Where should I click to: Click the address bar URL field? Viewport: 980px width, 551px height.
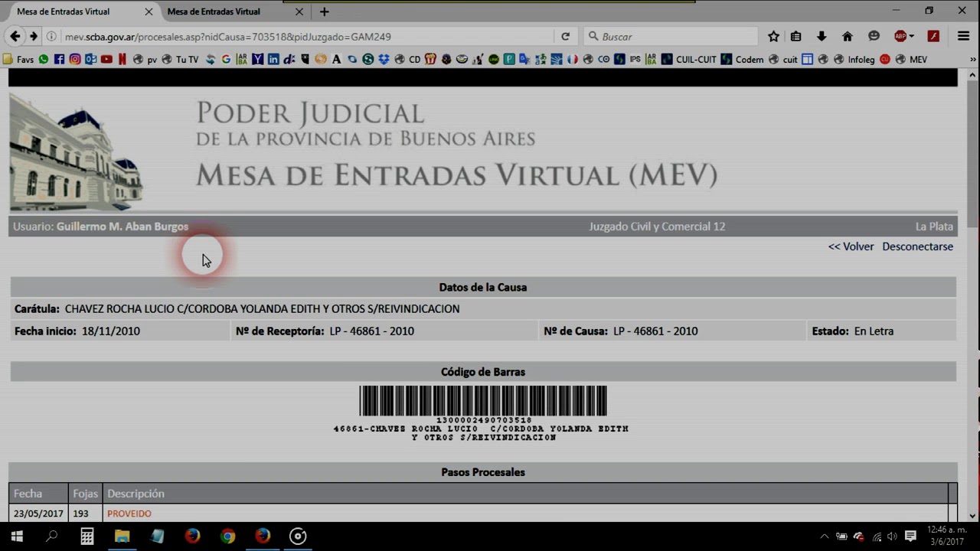(306, 36)
